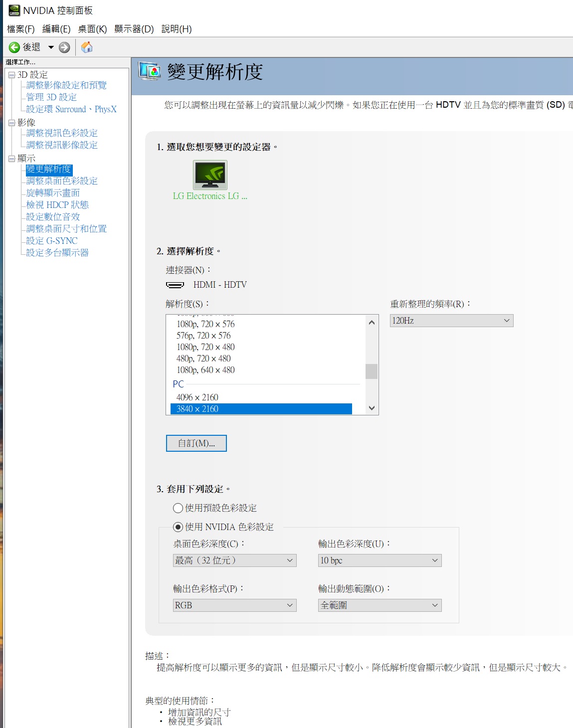This screenshot has height=728, width=573.
Task: Click the 自訂(M)... button
Action: click(x=196, y=443)
